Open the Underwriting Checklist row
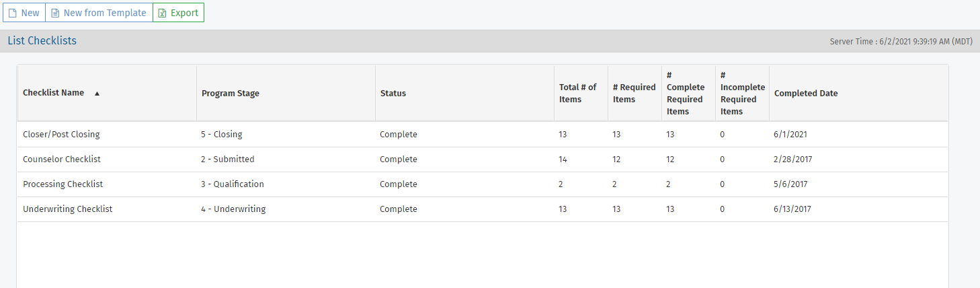This screenshot has height=288, width=980. (68, 209)
